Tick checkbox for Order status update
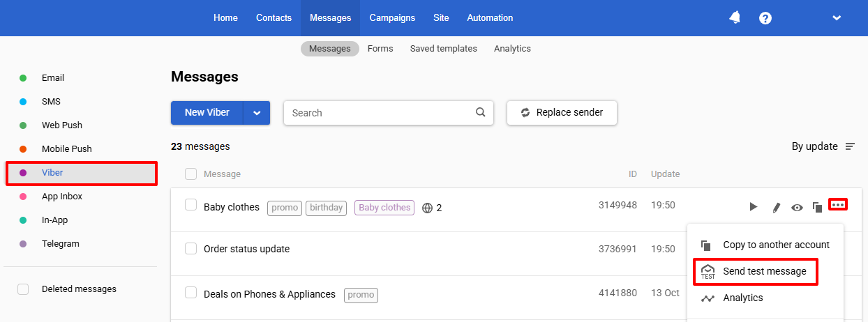Image resolution: width=868 pixels, height=322 pixels. pos(190,248)
